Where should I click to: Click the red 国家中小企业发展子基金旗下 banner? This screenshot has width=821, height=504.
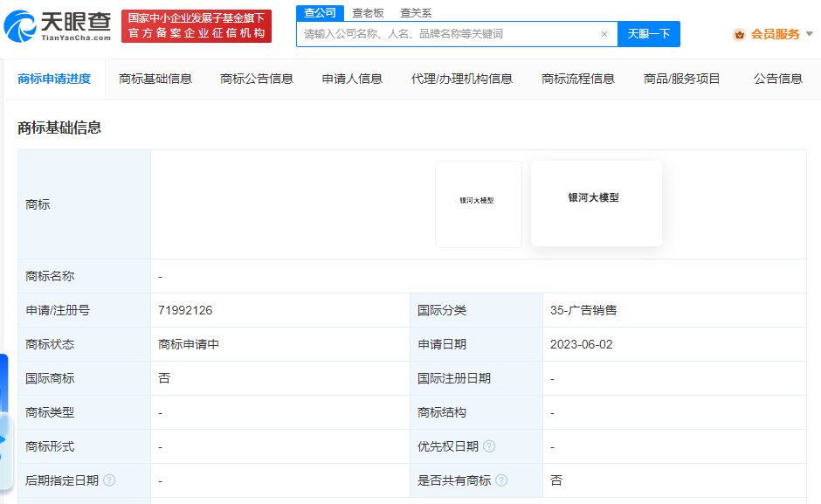point(197,26)
